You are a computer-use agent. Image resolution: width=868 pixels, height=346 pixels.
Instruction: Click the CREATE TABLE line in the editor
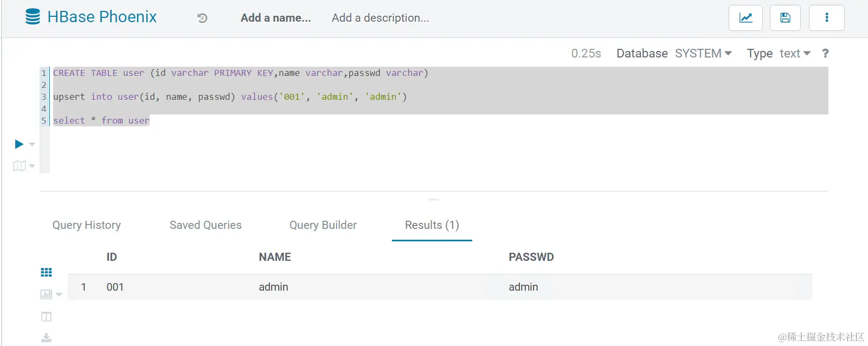(x=241, y=73)
